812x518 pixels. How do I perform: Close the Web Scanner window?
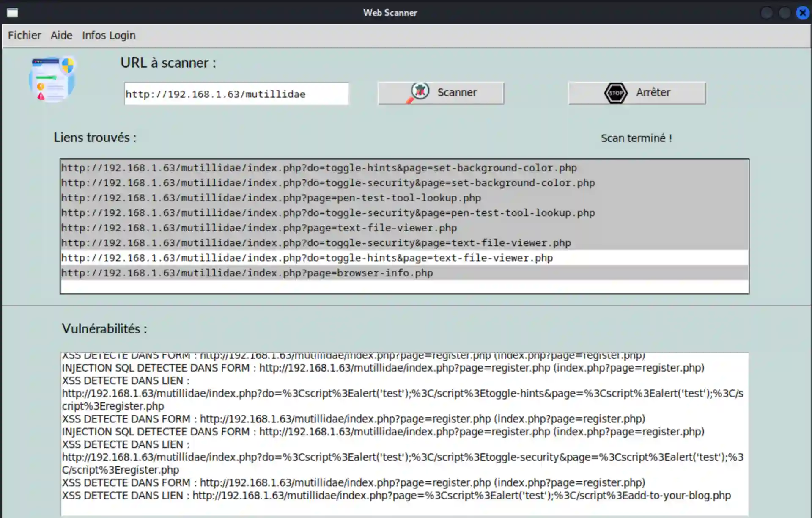coord(802,13)
